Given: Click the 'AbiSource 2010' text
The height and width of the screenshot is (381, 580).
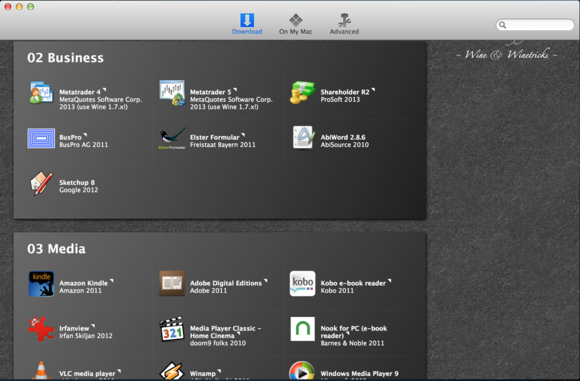Looking at the screenshot, I should tap(345, 145).
